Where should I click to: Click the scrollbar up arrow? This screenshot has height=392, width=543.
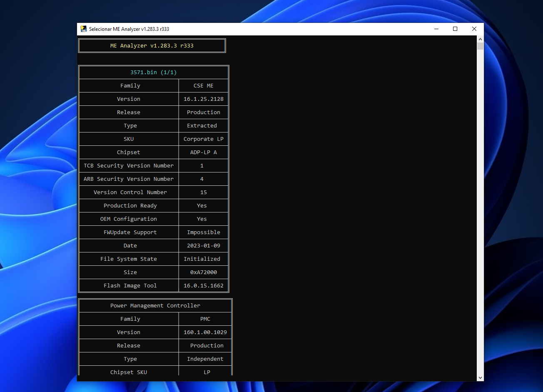pos(480,39)
